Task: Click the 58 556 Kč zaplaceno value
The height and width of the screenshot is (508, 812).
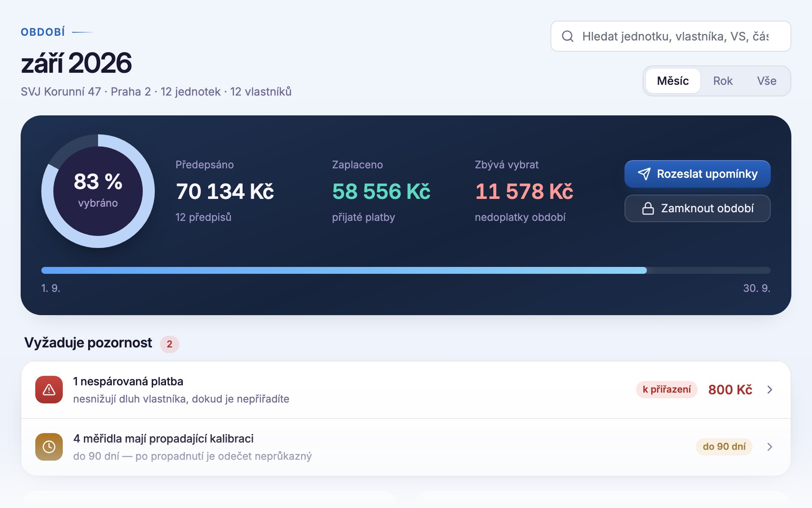Action: tap(381, 192)
